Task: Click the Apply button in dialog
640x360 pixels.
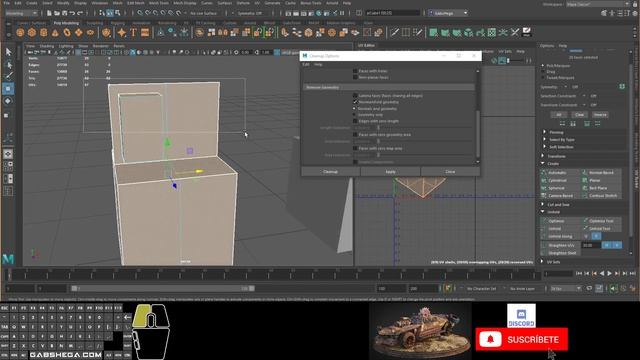Action: click(x=391, y=172)
